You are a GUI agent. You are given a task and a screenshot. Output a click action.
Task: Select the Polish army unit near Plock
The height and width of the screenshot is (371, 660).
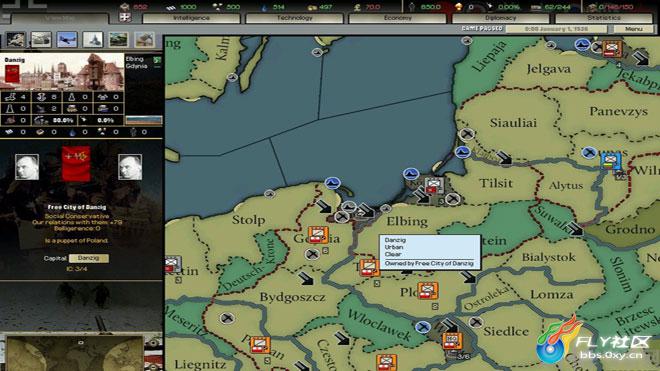428,291
